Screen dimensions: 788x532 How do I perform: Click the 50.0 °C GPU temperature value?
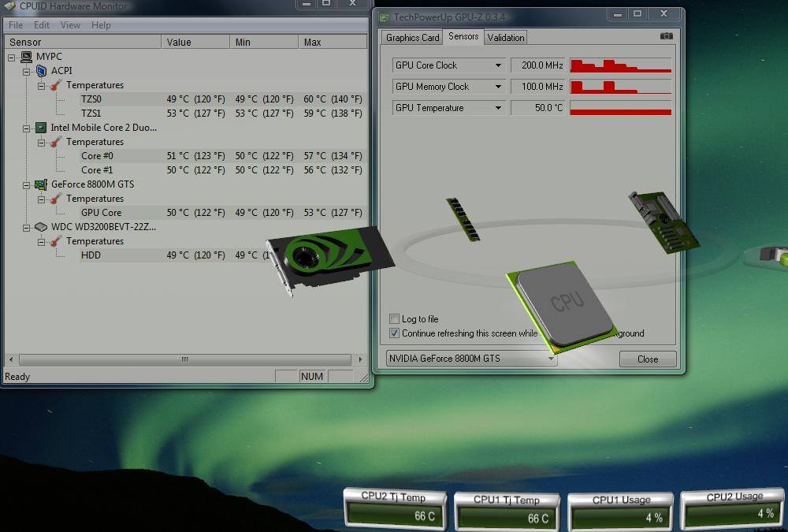(538, 108)
